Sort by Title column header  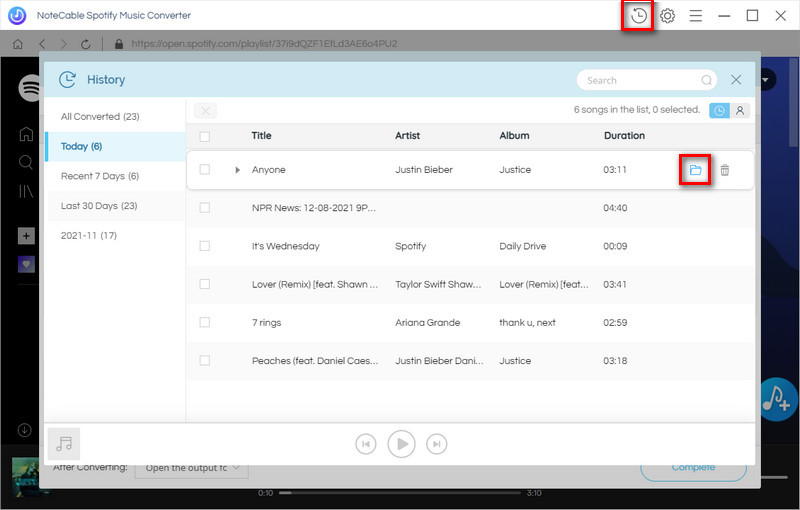(x=261, y=136)
